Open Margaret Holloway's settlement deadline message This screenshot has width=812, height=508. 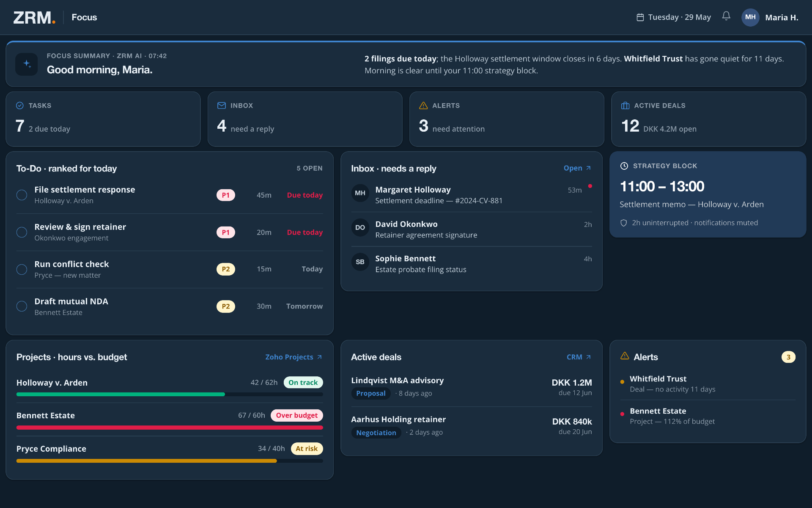pyautogui.click(x=472, y=195)
